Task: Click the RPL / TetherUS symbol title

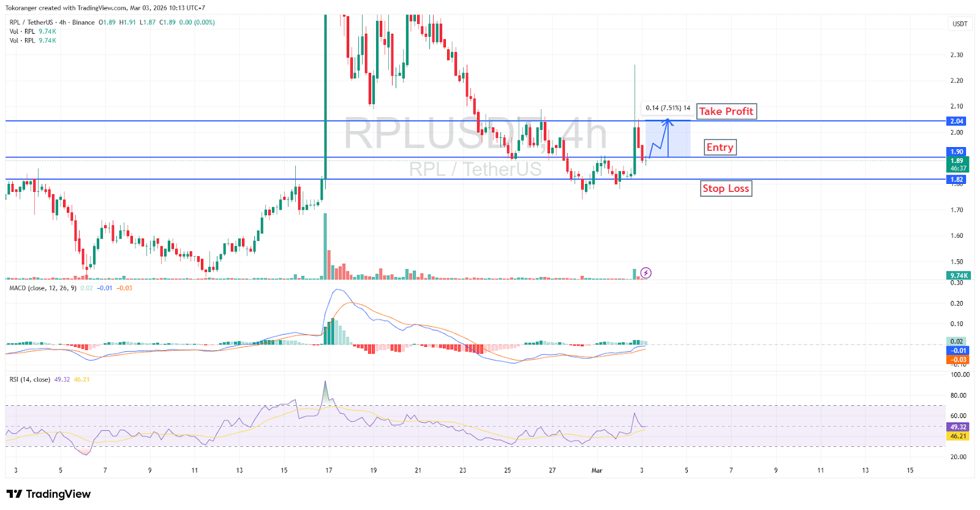Action: coord(31,22)
